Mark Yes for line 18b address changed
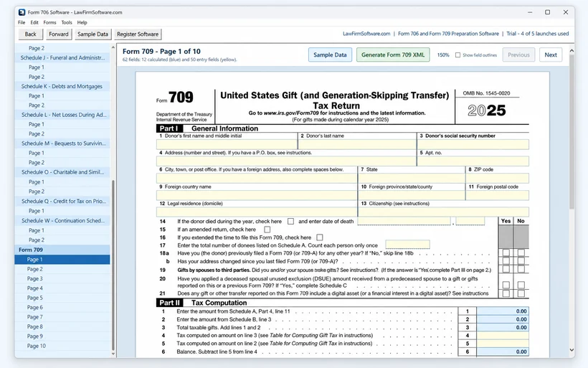This screenshot has height=368, width=588. (x=506, y=261)
